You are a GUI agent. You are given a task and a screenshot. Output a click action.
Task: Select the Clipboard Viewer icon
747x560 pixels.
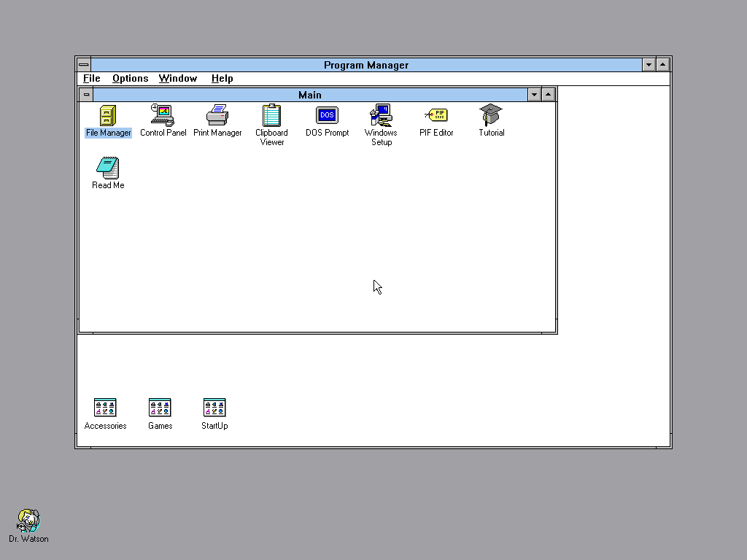pyautogui.click(x=271, y=115)
